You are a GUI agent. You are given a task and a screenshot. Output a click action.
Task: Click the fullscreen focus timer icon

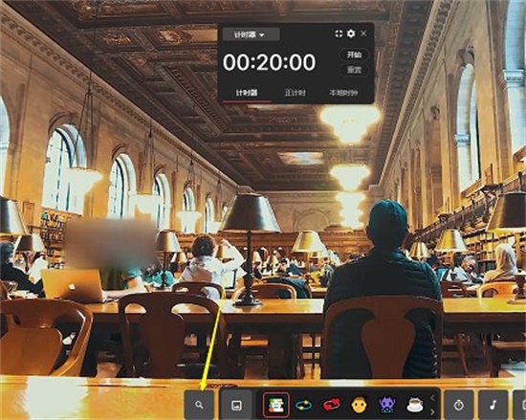[x=339, y=33]
